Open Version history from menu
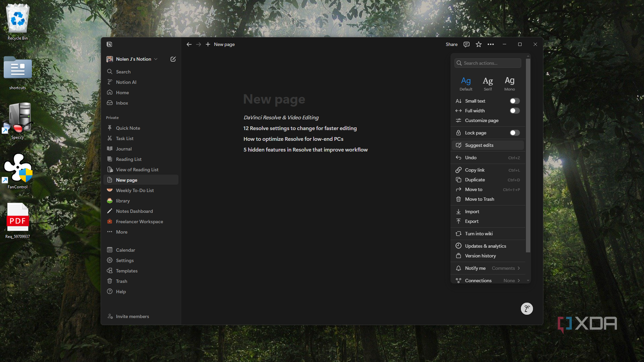 (x=489, y=256)
